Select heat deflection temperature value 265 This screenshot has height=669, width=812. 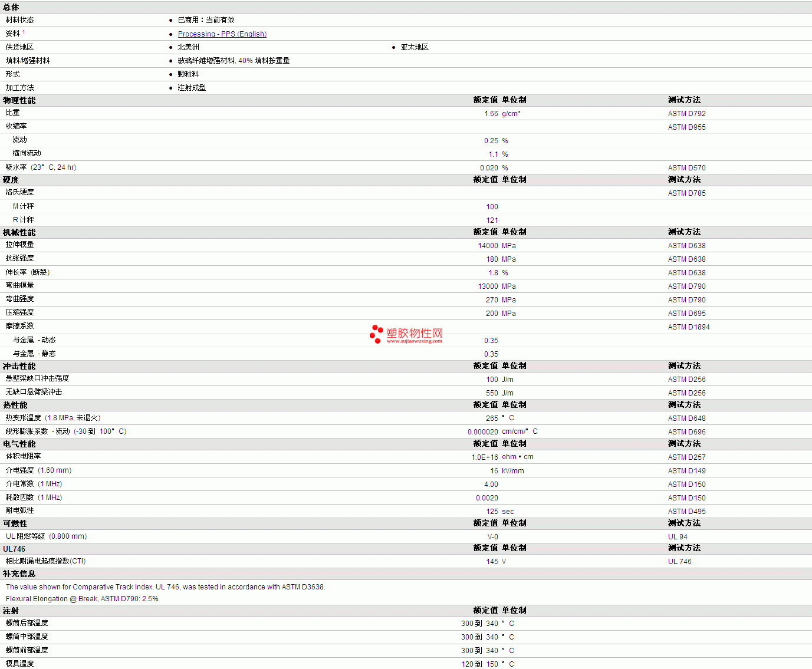click(x=492, y=418)
